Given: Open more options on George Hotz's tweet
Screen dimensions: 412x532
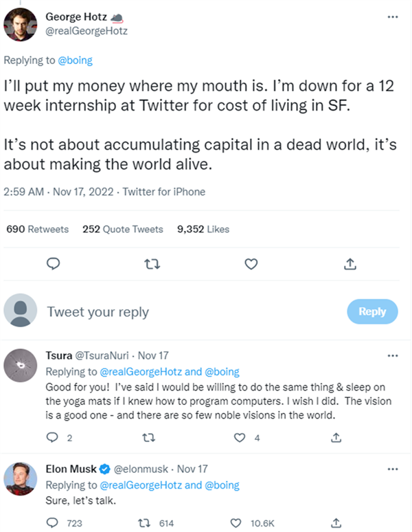Looking at the screenshot, I should click(x=393, y=16).
